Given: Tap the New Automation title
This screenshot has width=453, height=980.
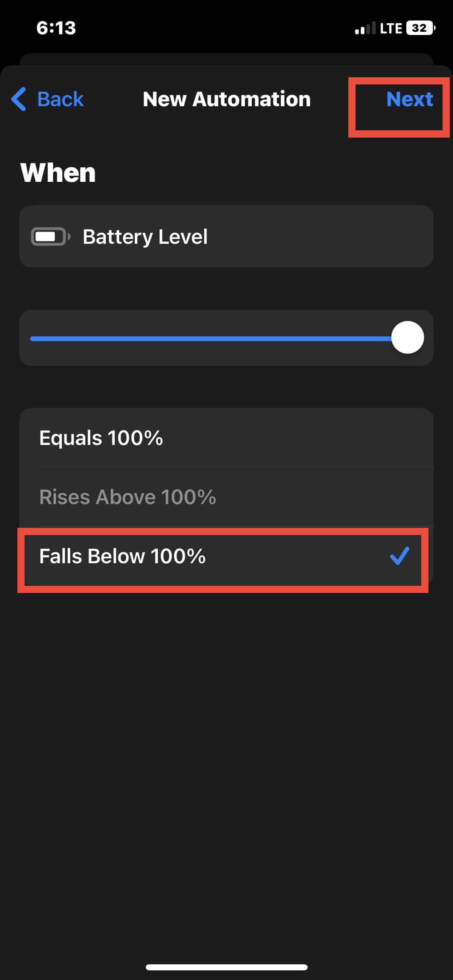Looking at the screenshot, I should click(x=227, y=99).
